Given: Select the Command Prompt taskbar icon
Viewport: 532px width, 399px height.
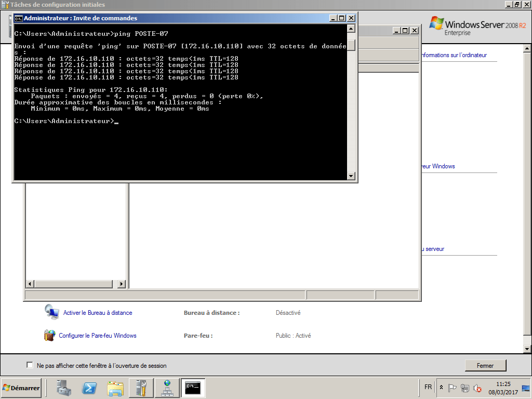Looking at the screenshot, I should (x=193, y=388).
